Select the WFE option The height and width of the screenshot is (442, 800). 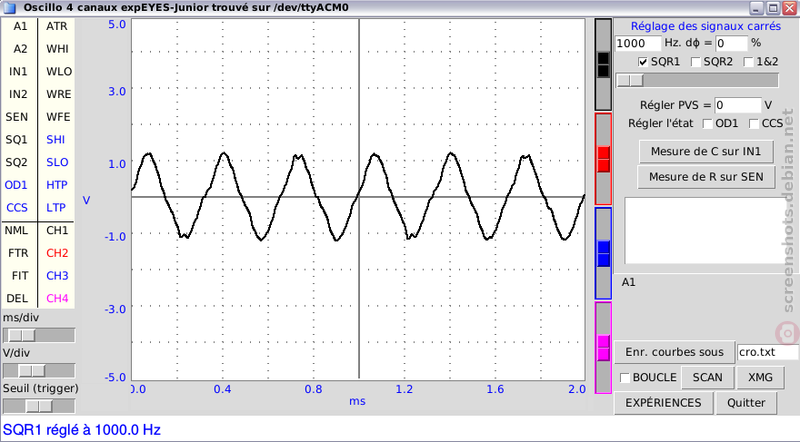(x=58, y=117)
